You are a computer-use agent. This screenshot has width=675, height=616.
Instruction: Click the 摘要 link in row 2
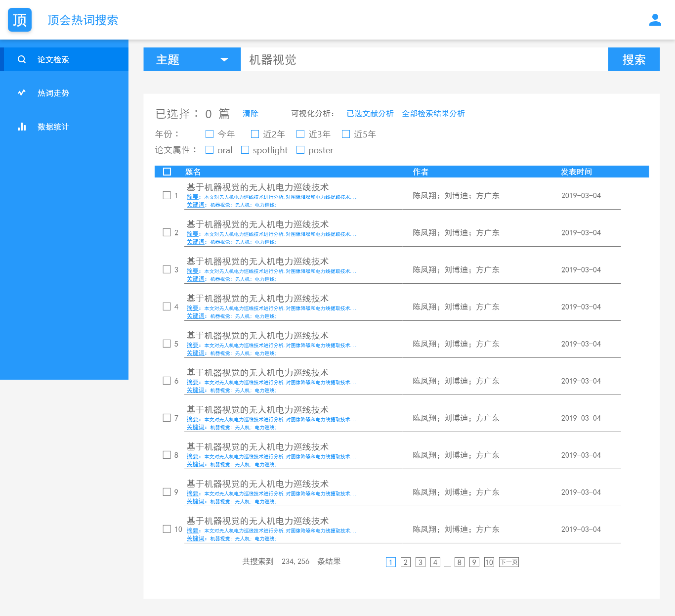coord(192,234)
